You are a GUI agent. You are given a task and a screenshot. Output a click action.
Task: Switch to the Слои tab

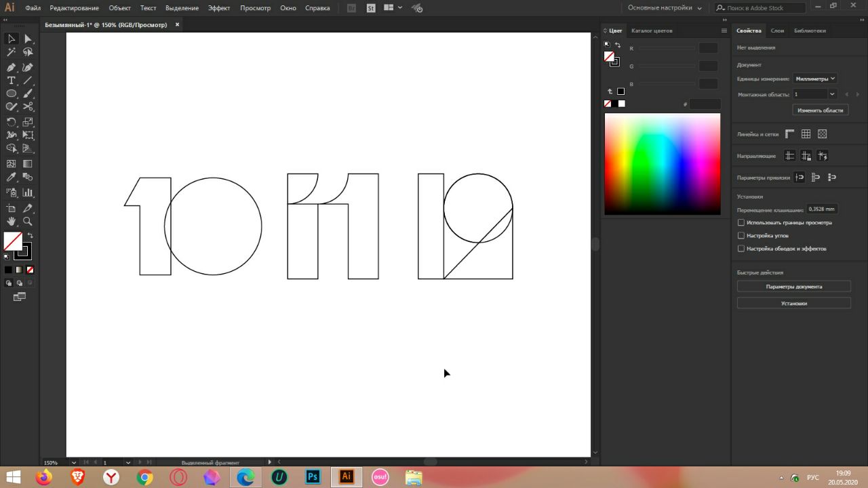tap(777, 30)
